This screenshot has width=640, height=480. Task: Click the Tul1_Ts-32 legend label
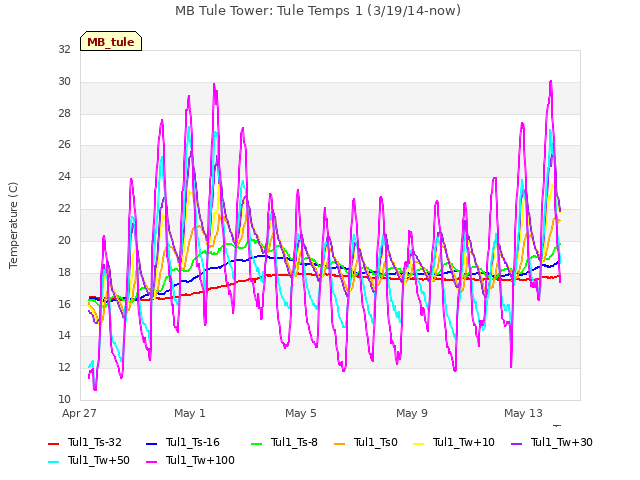click(95, 442)
